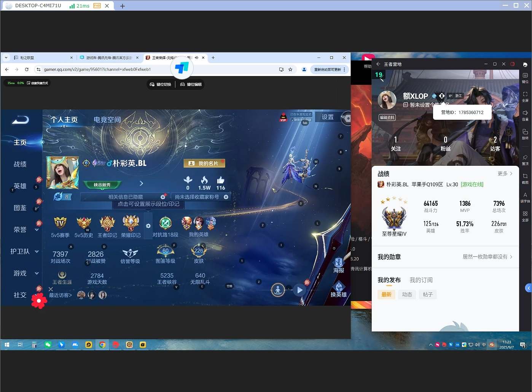
Task: Click the 换英雄 change hero icon
Action: (x=338, y=290)
